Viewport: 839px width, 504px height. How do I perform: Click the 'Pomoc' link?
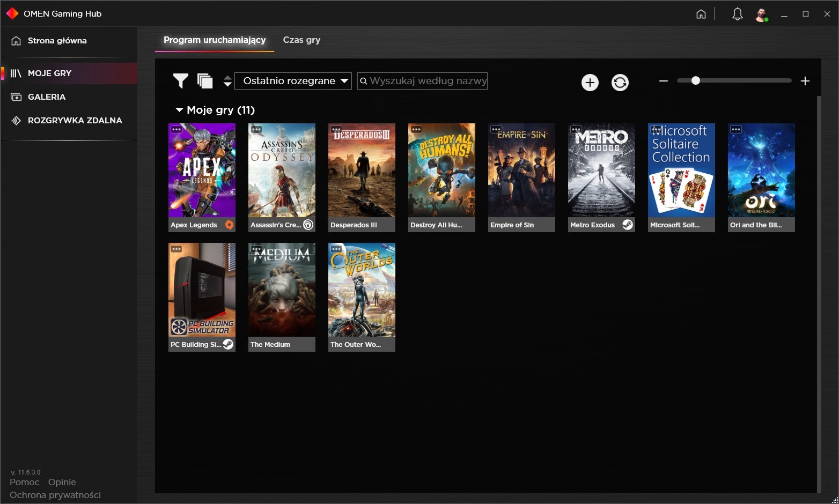25,482
